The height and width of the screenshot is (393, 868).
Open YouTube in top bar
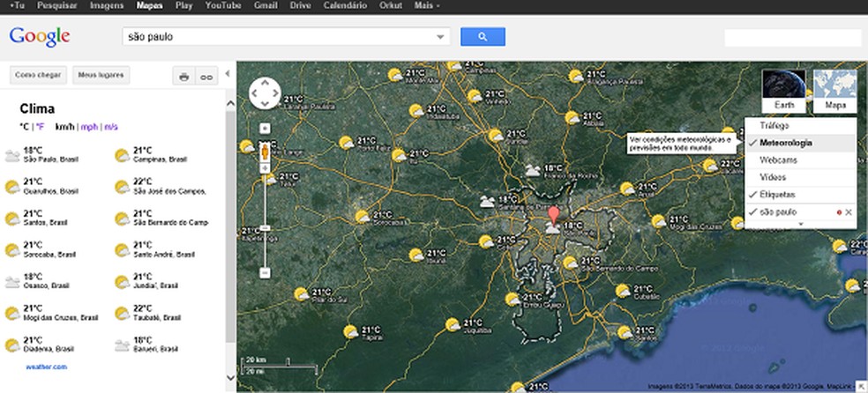point(223,5)
